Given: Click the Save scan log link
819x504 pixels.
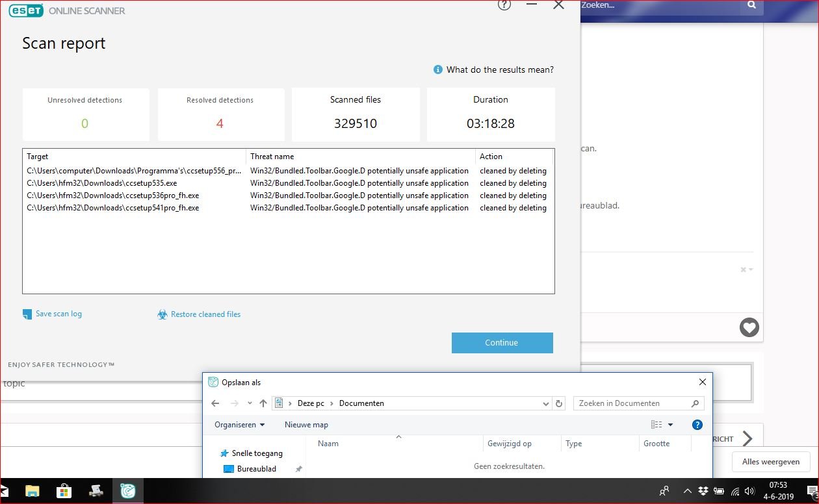Looking at the screenshot, I should click(58, 314).
